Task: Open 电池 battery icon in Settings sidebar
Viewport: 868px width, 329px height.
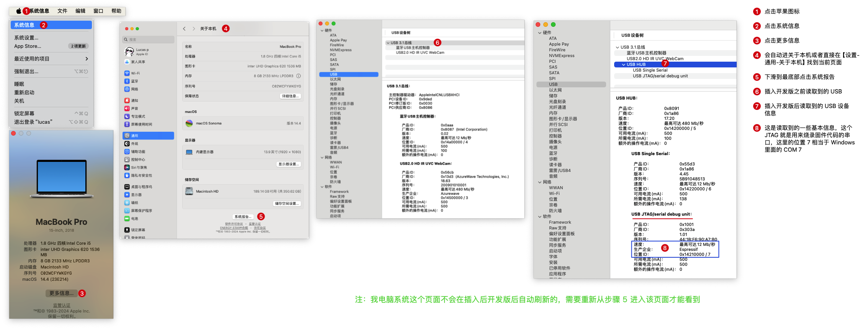Action: (x=127, y=219)
